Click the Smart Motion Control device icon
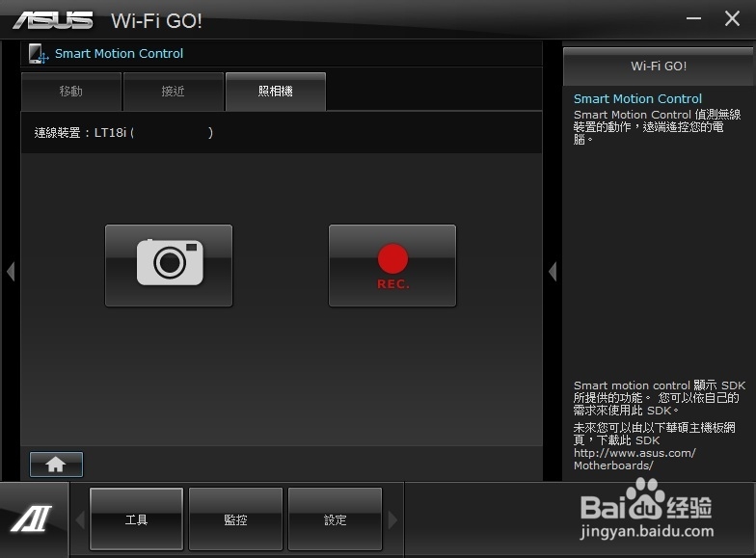Image resolution: width=756 pixels, height=558 pixels. [x=39, y=54]
